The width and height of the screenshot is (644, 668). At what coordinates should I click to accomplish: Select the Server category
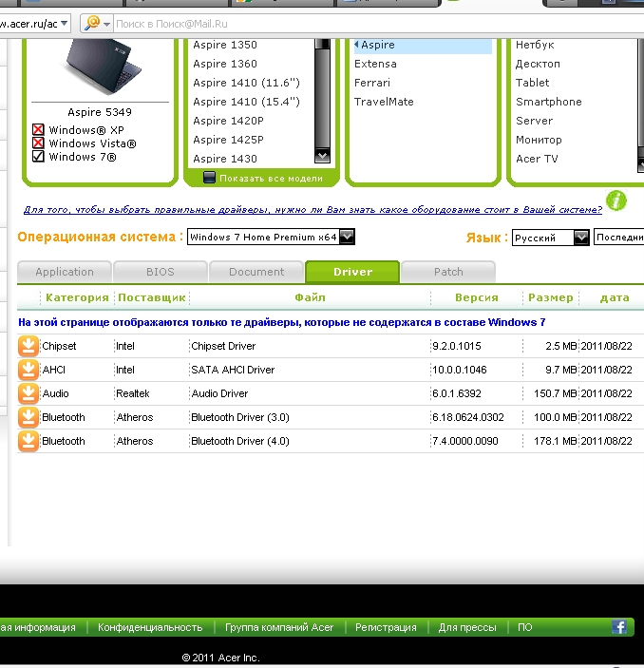click(x=534, y=121)
